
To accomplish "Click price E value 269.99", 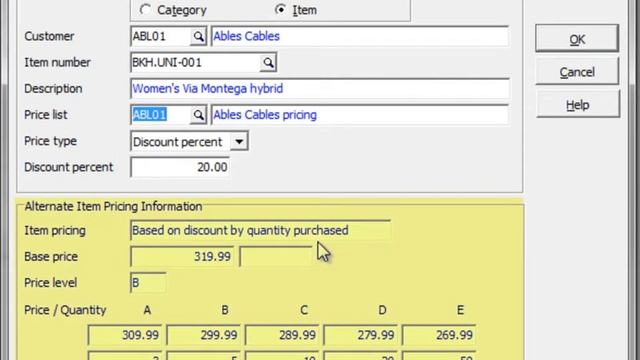I will coord(439,335).
